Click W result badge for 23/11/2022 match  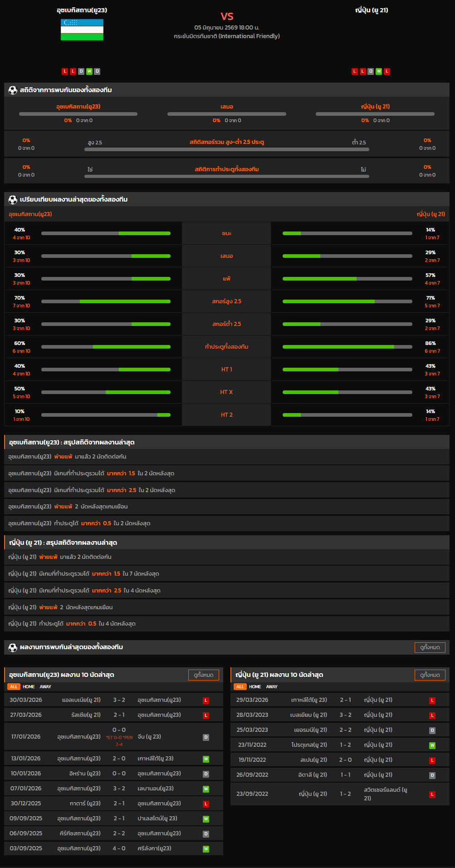click(432, 745)
